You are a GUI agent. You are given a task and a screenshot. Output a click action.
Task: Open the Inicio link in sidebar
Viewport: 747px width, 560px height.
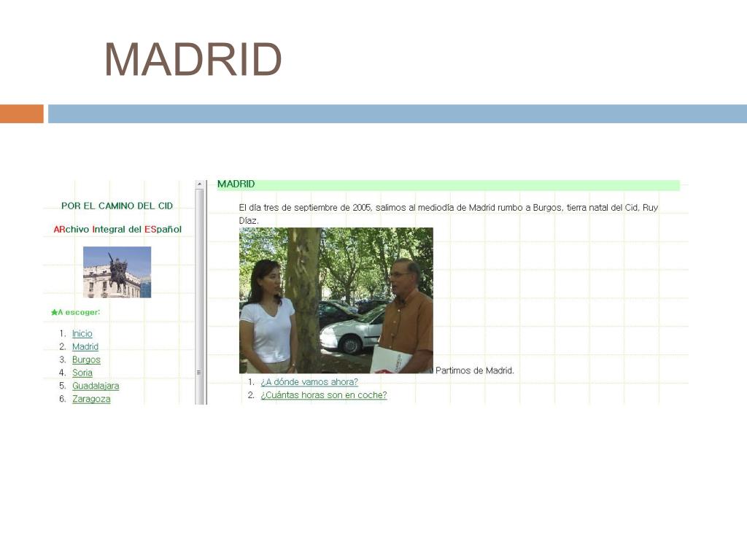82,333
